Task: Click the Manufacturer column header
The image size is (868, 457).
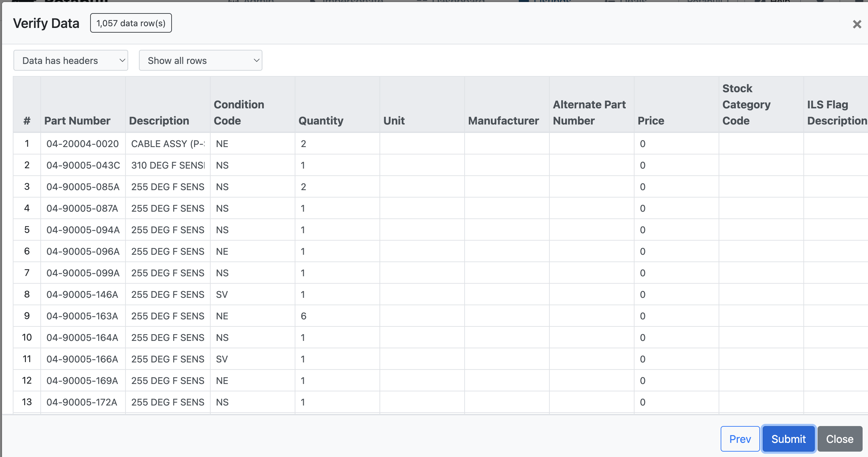Action: click(503, 121)
